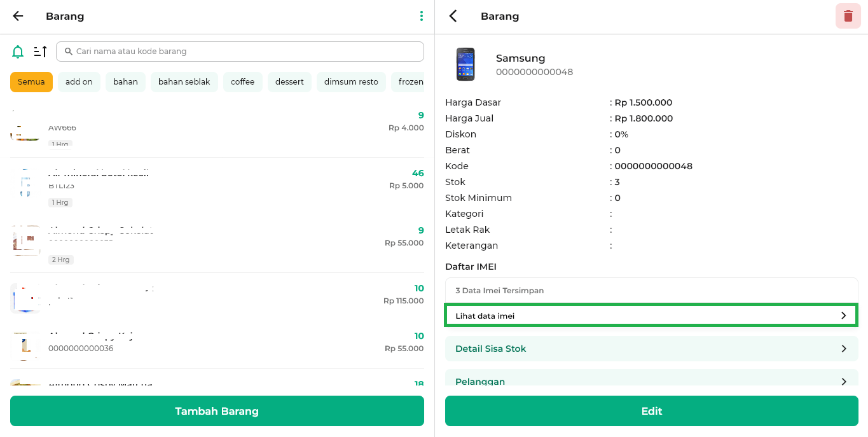This screenshot has height=437, width=868.
Task: Click the Samsung code 0000000000048 under title
Action: tap(534, 72)
